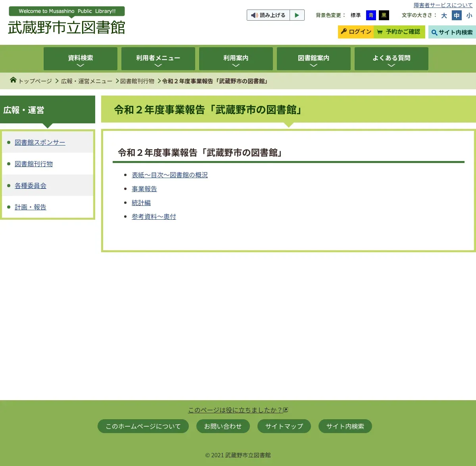
Task: Open 計画・報告 in the sidebar
Action: pos(31,207)
